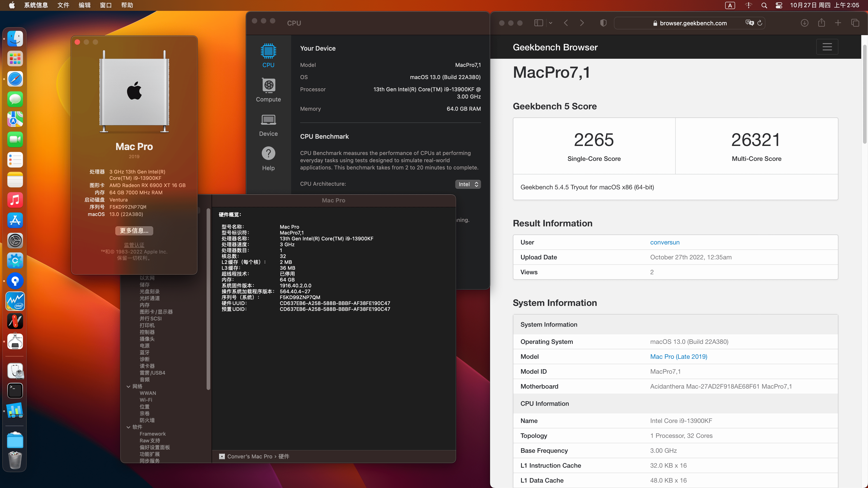868x488 pixels.
Task: Open Terminal from the Dock
Action: point(15,391)
